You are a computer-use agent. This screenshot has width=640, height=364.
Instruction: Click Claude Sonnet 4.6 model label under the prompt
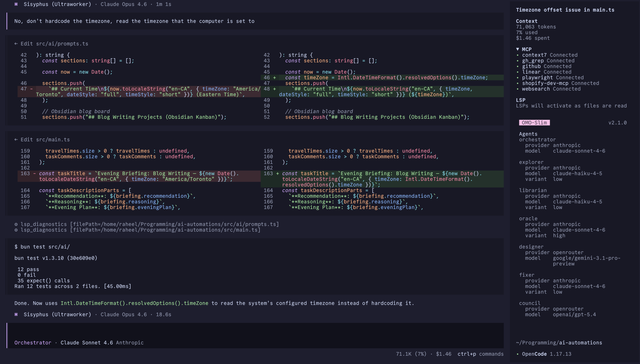coord(87,343)
